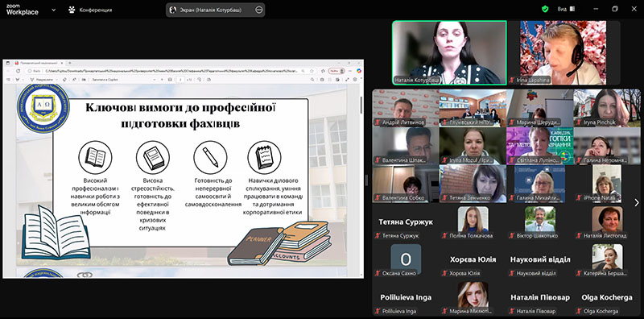The width and height of the screenshot is (644, 319).
Task: Click muted mic icon beside Наталія Листопад
Action: (578, 235)
